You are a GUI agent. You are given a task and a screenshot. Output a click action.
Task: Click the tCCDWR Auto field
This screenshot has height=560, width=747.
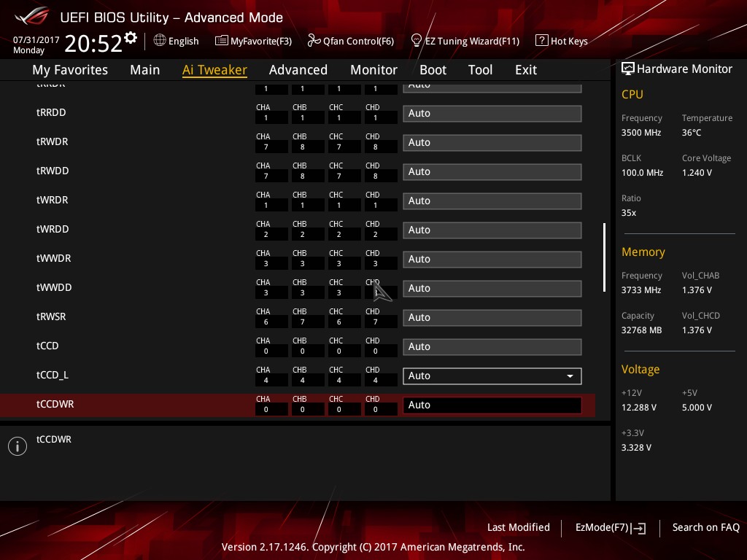[x=492, y=405]
